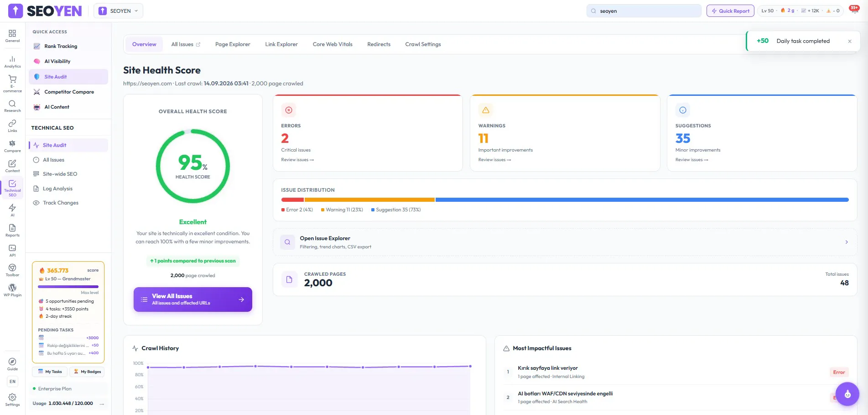The image size is (868, 415).
Task: Click the SEOYEN logo
Action: pos(45,11)
